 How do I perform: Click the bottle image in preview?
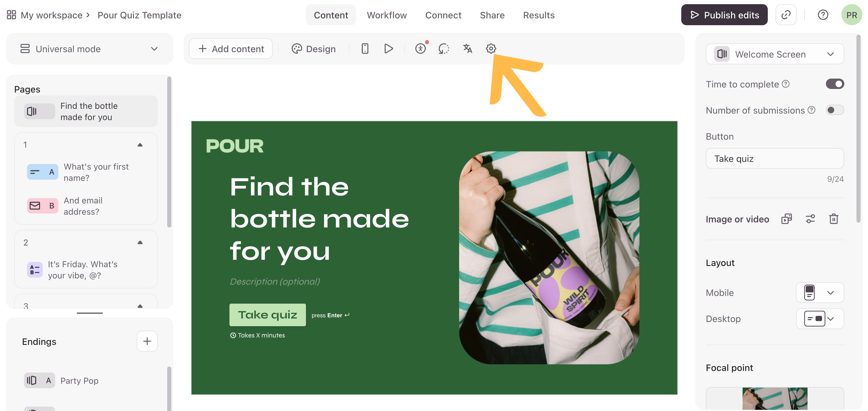coord(549,258)
